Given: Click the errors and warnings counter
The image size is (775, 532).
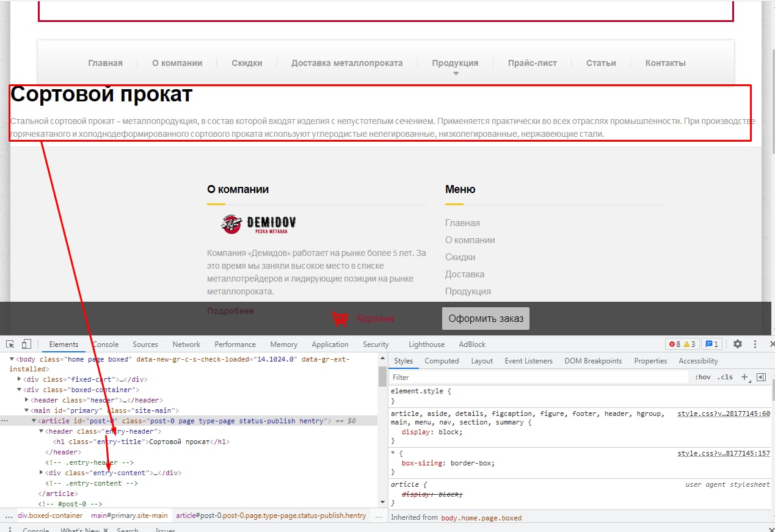Looking at the screenshot, I should click(x=682, y=344).
